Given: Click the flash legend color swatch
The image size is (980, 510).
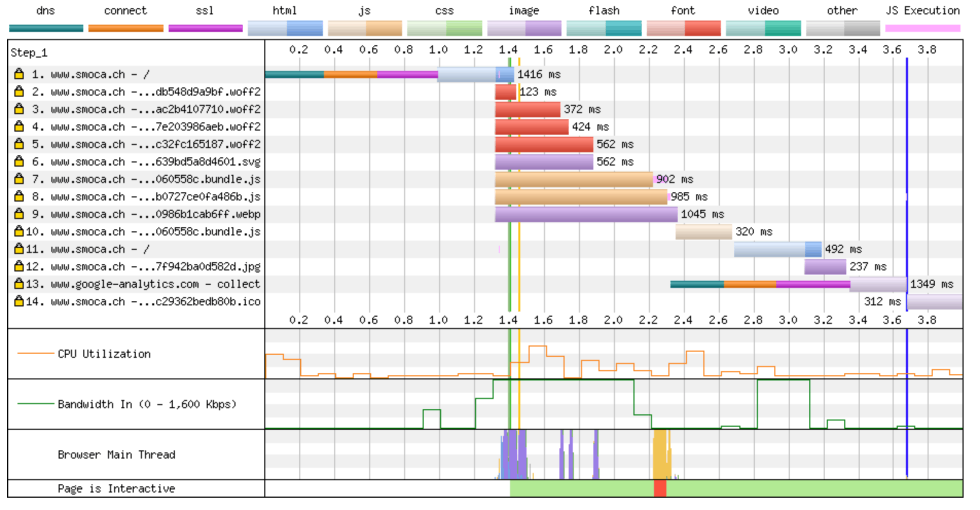Looking at the screenshot, I should (604, 28).
